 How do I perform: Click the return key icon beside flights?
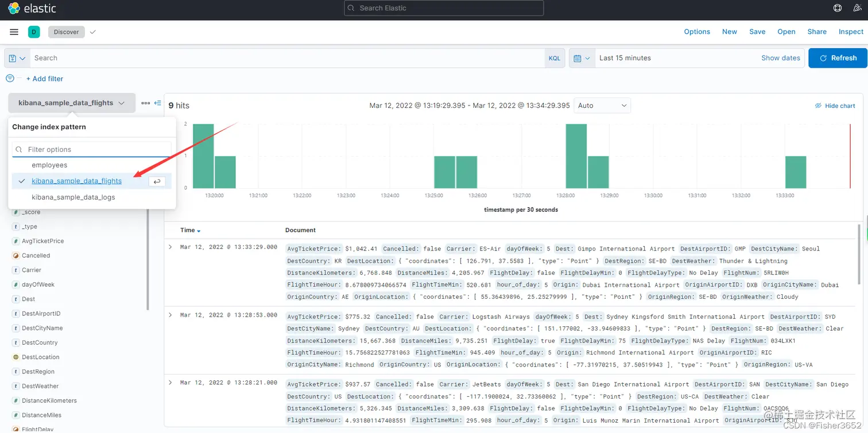[x=157, y=181]
